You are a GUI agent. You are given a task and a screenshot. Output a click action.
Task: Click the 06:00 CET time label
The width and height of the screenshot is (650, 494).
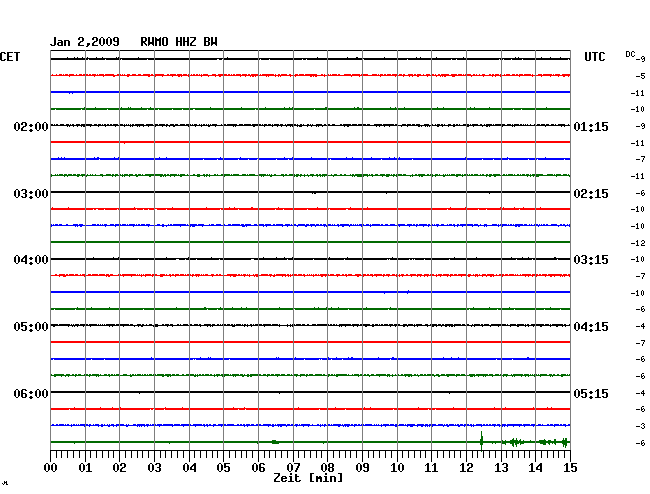[31, 393]
